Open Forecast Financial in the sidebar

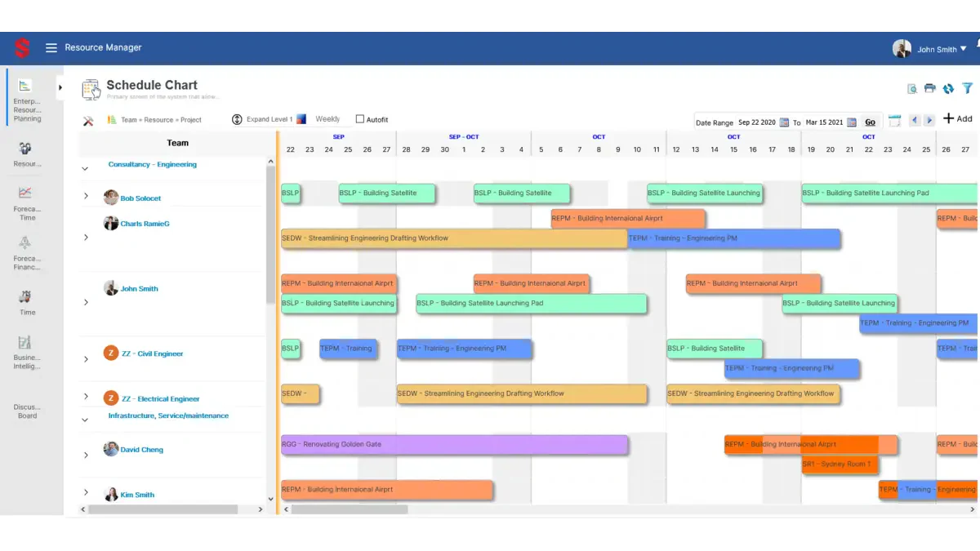pyautogui.click(x=27, y=253)
